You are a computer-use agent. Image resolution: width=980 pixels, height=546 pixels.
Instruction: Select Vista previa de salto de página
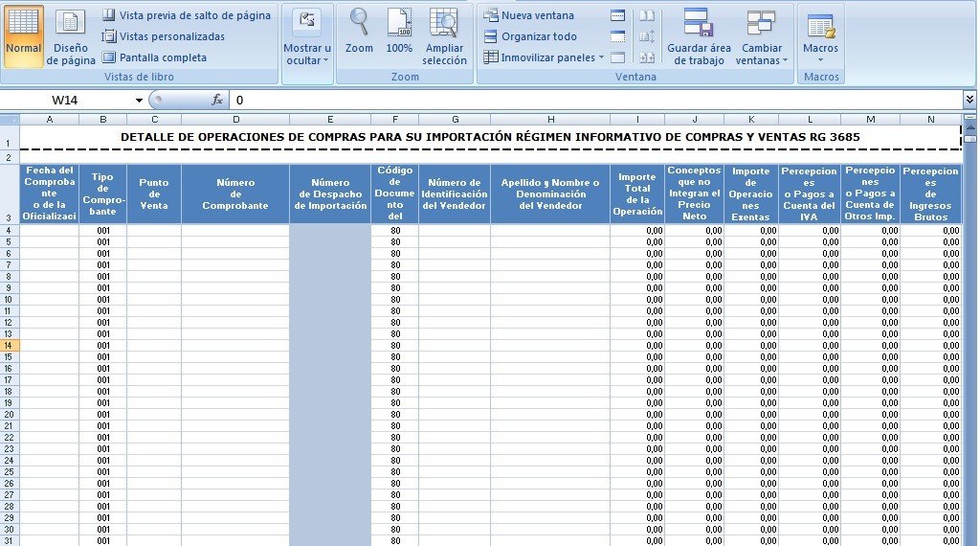[187, 15]
